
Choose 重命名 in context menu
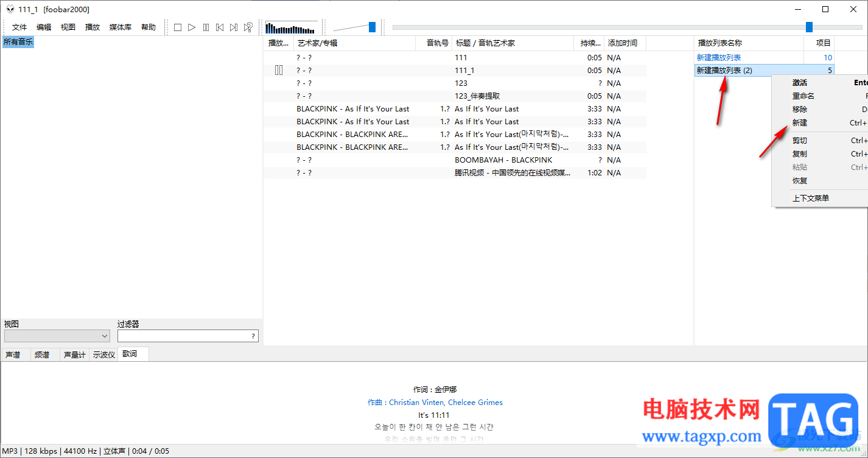820,96
